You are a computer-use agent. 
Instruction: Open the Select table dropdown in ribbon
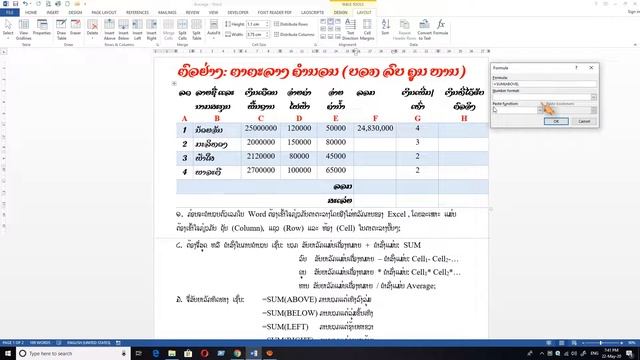click(8, 29)
